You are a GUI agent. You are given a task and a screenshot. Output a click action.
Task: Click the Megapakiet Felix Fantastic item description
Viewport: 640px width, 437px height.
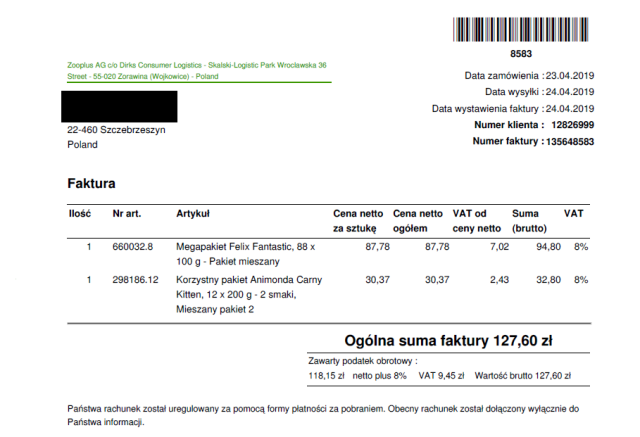245,252
